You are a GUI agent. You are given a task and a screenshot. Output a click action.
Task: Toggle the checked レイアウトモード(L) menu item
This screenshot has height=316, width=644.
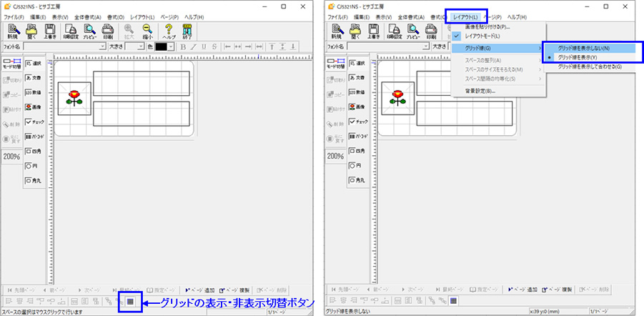tap(482, 35)
